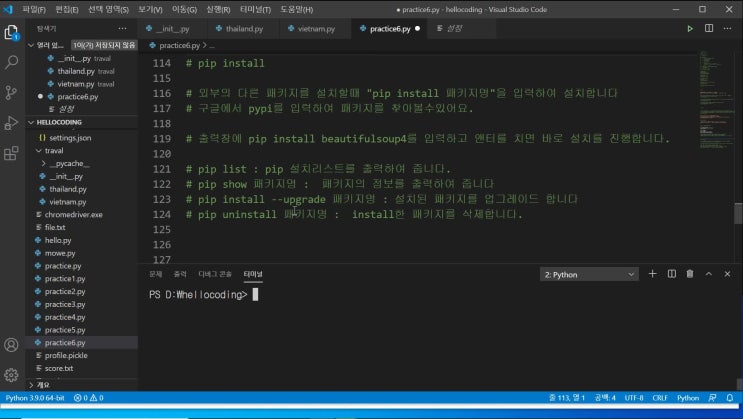
Task: Open the Help menu
Action: pyautogui.click(x=297, y=9)
